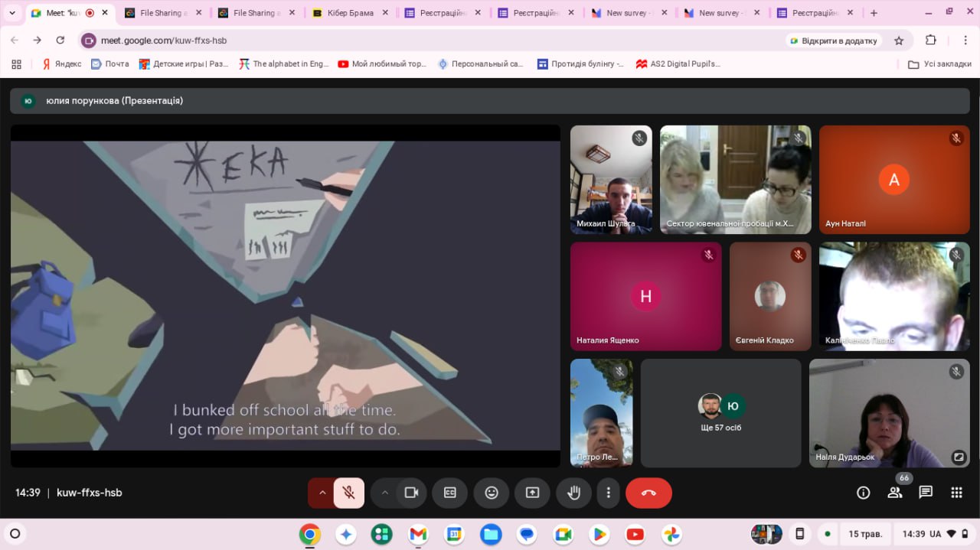The width and height of the screenshot is (980, 550).
Task: Start presenting your screen
Action: tap(532, 493)
